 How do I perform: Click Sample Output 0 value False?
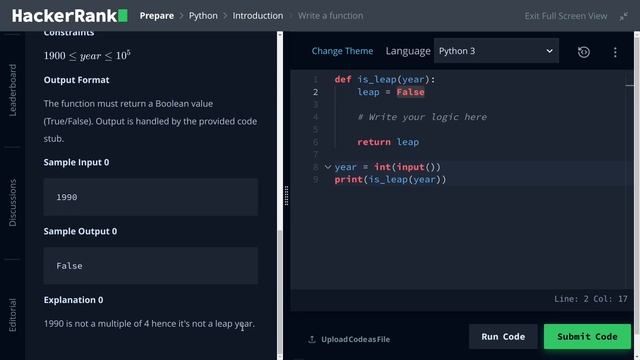69,266
